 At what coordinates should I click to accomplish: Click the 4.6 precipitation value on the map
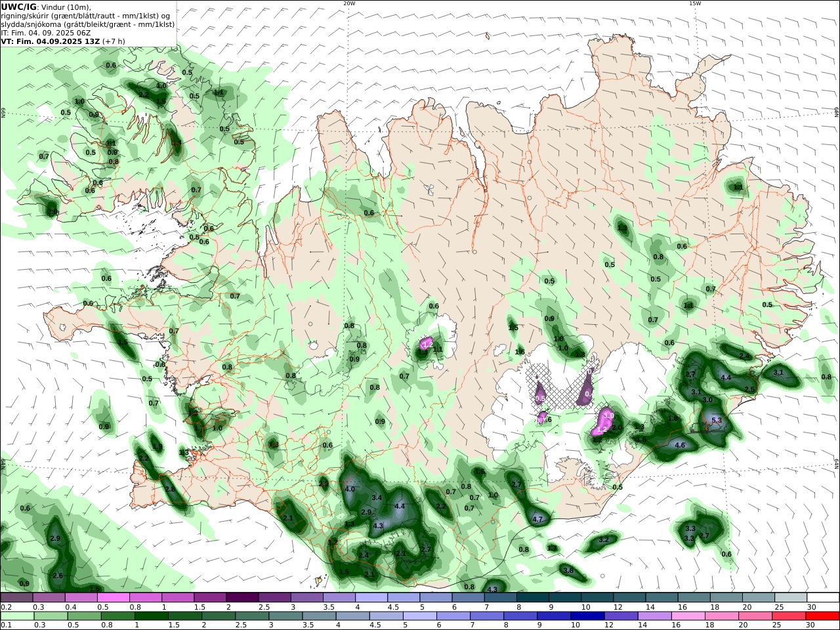tap(681, 445)
